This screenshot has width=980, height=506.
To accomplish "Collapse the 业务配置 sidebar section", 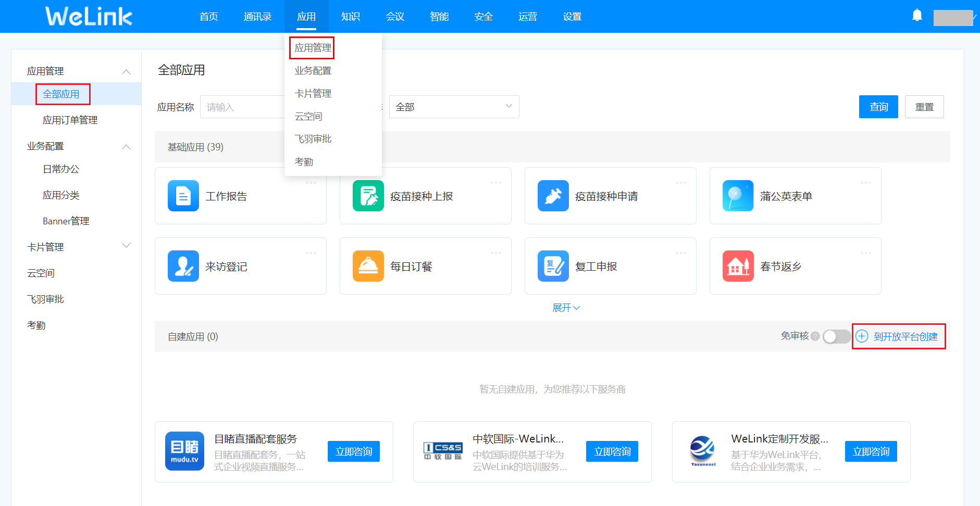I will pos(126,147).
